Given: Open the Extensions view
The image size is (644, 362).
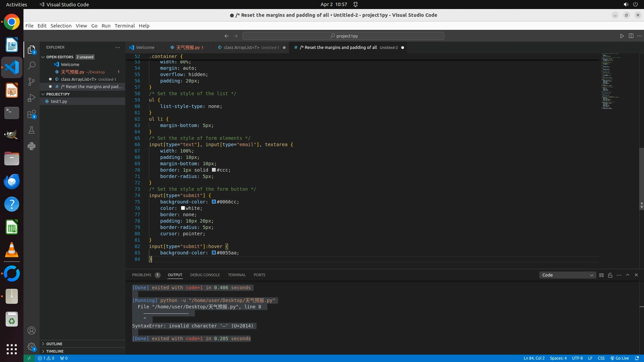Looking at the screenshot, I should point(32,114).
